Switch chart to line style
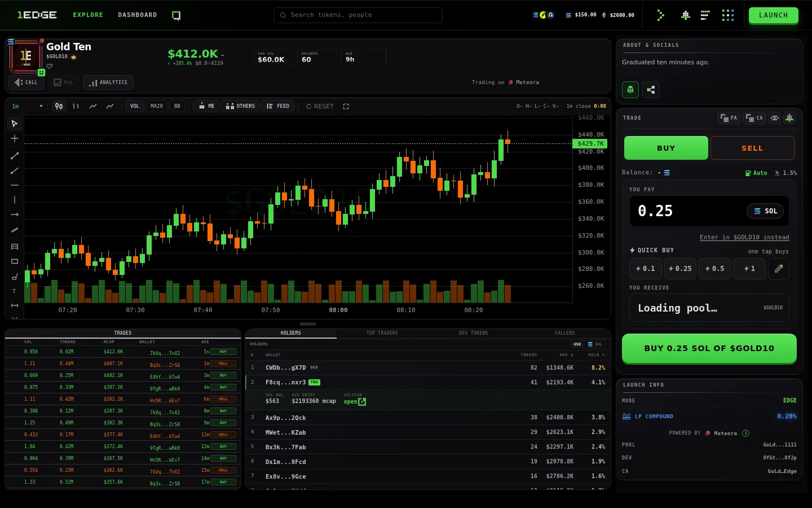Viewport: 812px width, 508px height. tap(93, 106)
